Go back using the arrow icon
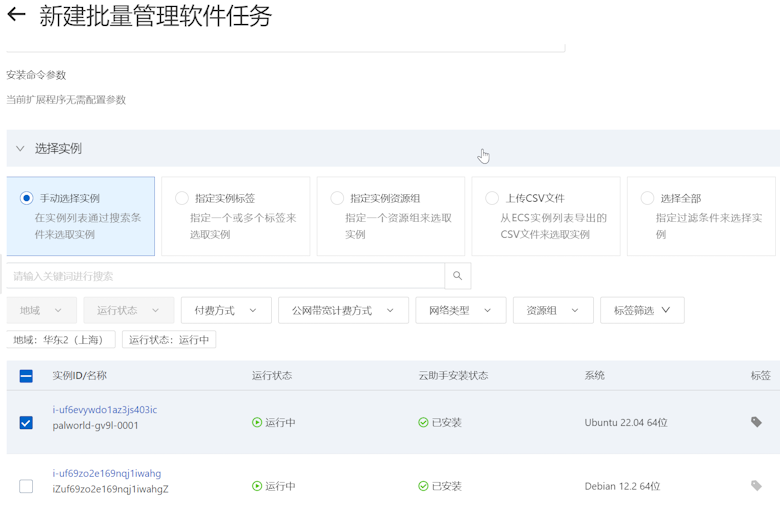The image size is (780, 512). coord(16,14)
